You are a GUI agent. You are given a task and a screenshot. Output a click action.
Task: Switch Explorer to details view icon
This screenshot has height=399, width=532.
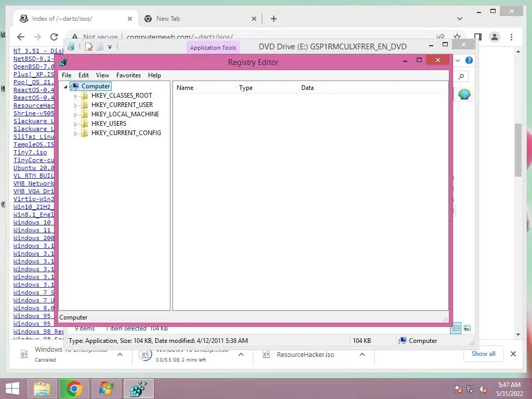tap(456, 328)
